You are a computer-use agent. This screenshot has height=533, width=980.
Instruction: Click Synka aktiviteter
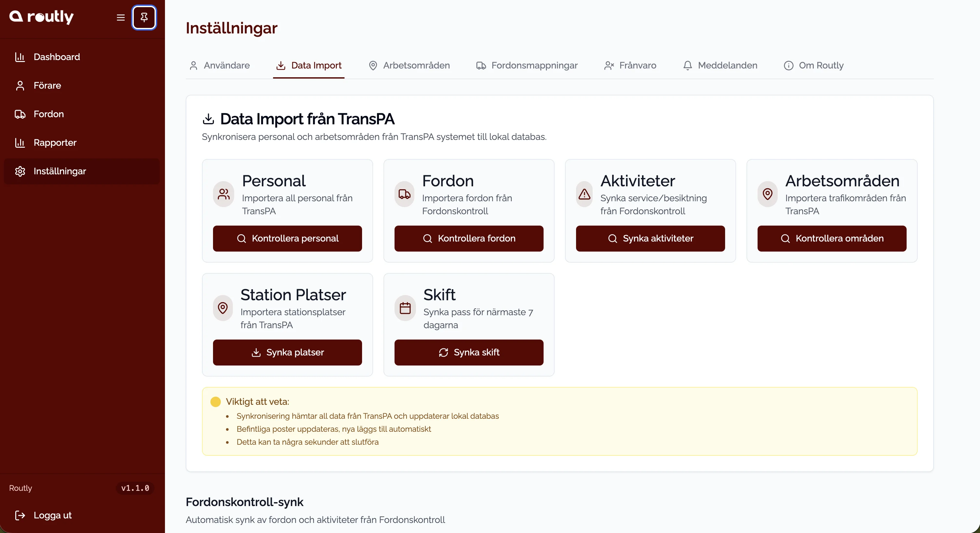coord(650,238)
